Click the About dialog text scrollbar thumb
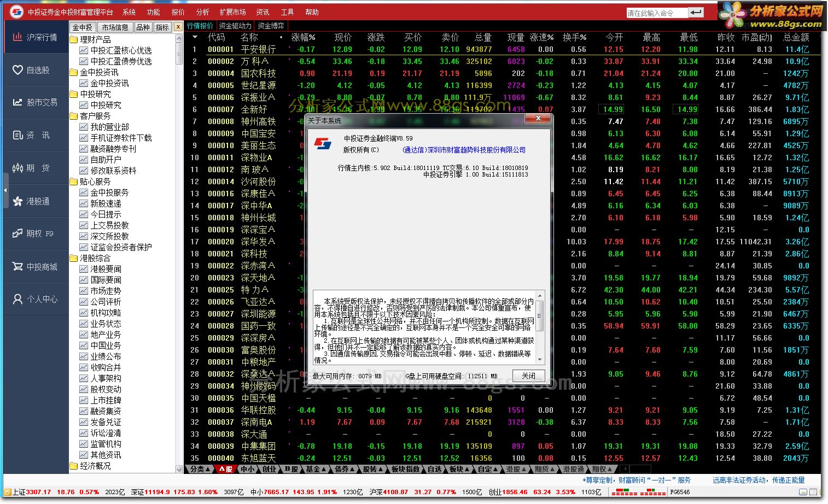 click(540, 316)
